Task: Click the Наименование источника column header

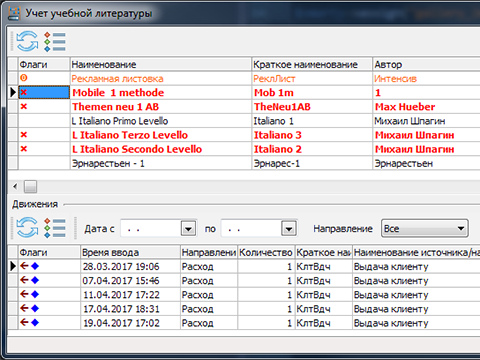Action: 416,252
